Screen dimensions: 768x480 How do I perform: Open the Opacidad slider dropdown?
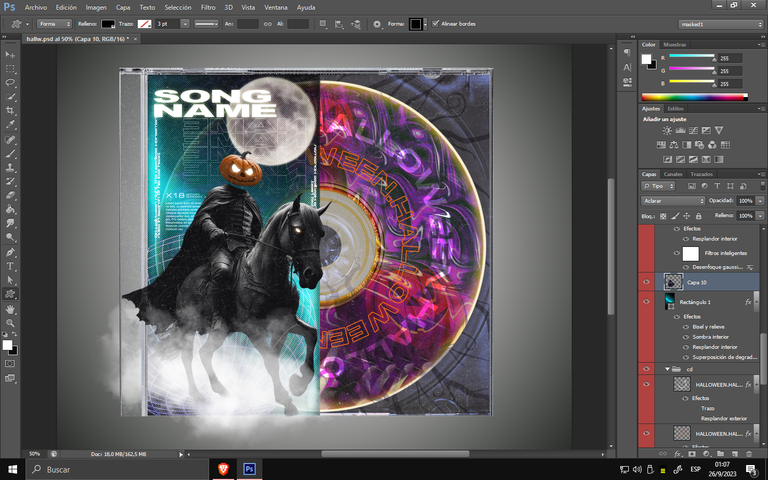[760, 201]
